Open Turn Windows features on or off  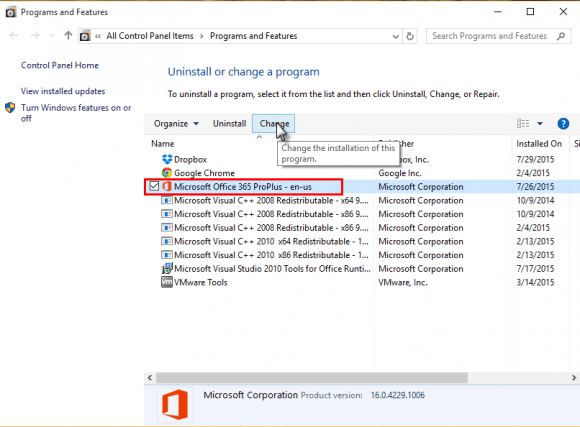[76, 113]
